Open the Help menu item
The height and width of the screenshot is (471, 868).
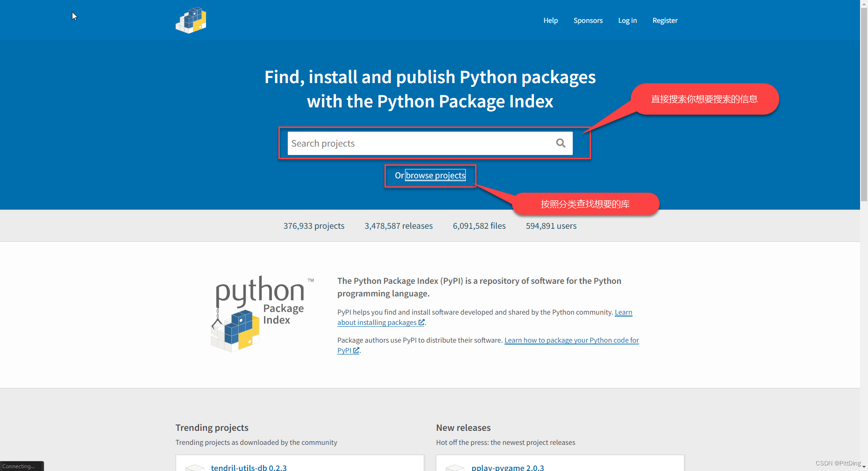click(550, 21)
